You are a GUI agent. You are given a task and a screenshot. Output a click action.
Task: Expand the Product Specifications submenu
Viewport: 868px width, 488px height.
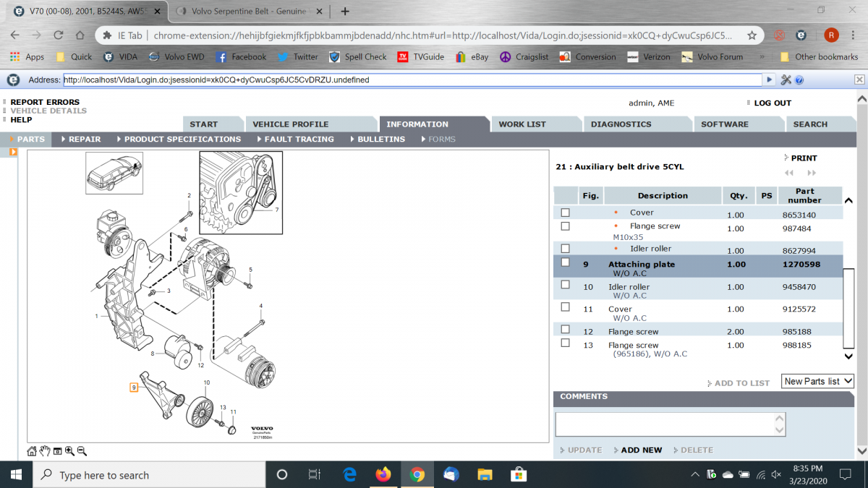coord(178,139)
